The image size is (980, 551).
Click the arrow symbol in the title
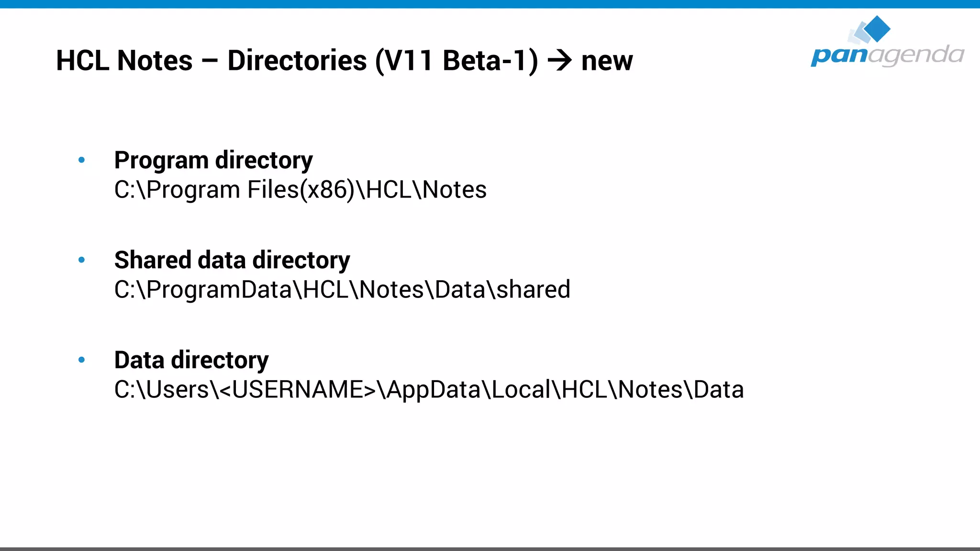click(x=559, y=61)
